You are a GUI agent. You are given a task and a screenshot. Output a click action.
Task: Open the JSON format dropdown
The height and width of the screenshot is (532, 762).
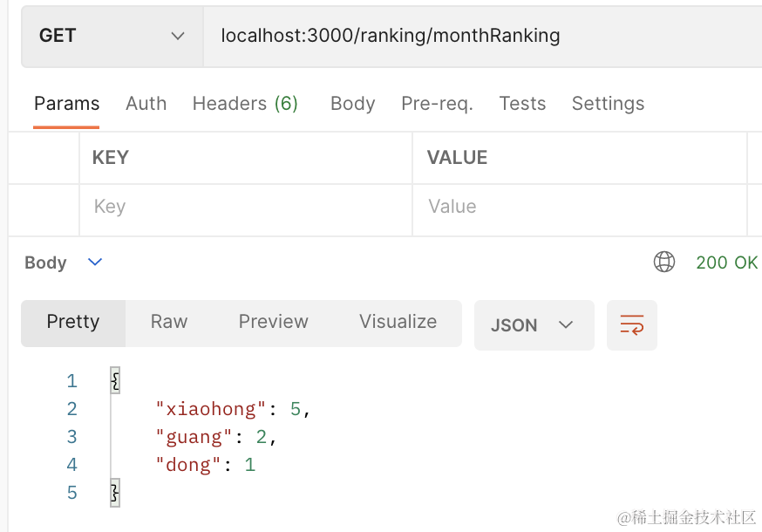pyautogui.click(x=534, y=325)
